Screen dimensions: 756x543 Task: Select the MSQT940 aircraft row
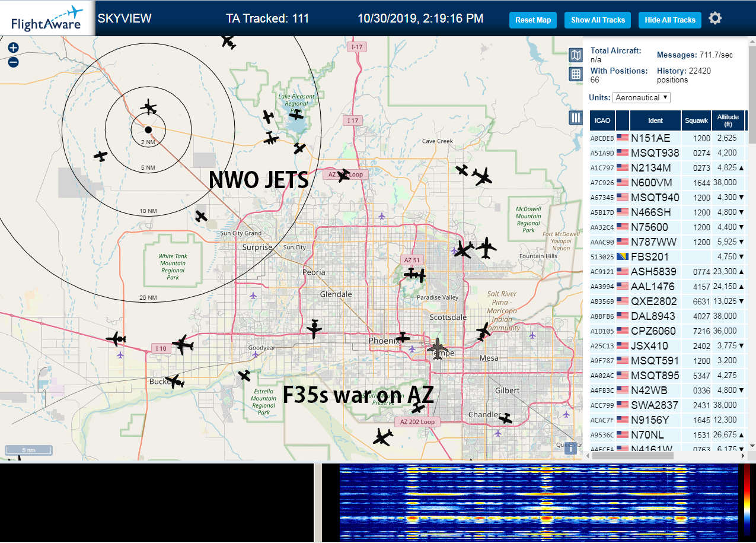(668, 197)
